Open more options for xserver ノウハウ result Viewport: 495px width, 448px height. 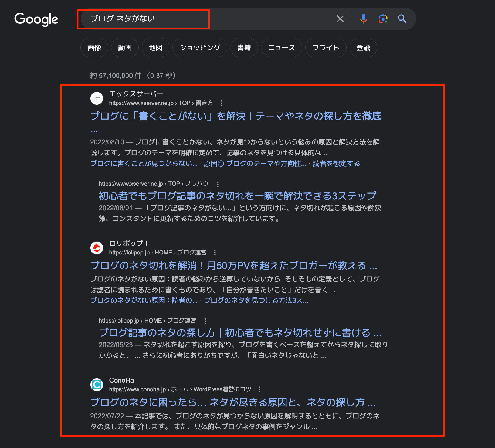pos(218,184)
